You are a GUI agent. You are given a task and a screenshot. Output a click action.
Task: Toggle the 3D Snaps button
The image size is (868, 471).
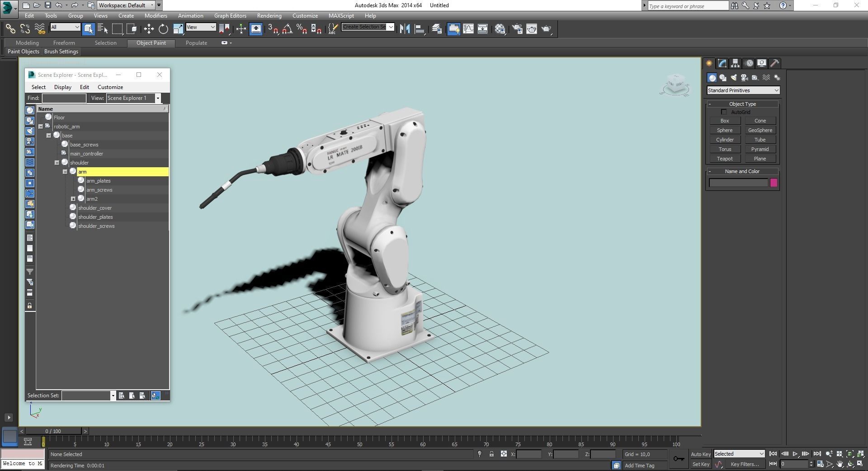tap(273, 29)
